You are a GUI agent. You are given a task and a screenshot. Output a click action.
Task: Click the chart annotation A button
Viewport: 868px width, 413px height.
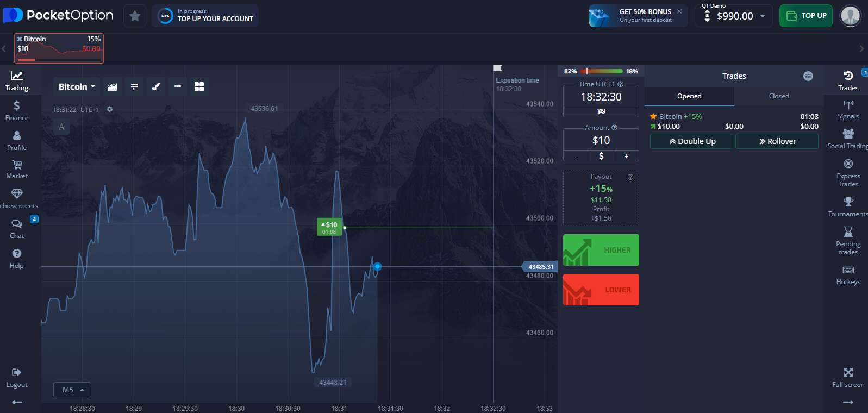click(x=61, y=127)
